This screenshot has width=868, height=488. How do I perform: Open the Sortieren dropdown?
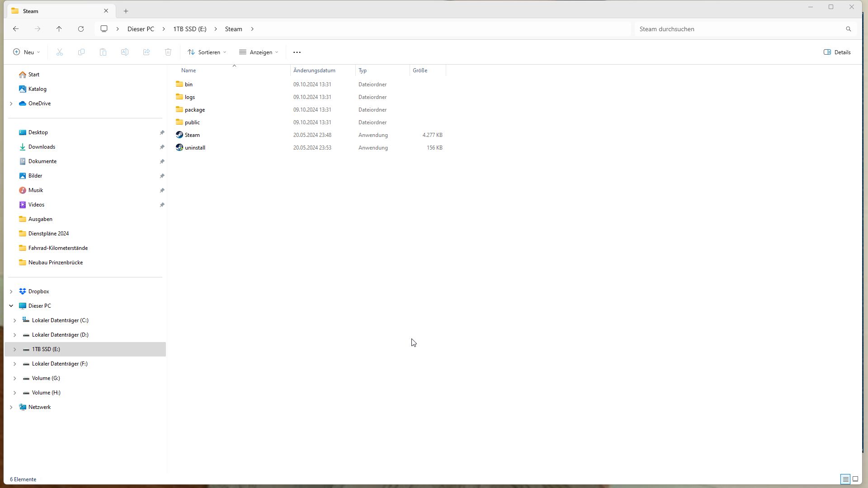(x=207, y=52)
